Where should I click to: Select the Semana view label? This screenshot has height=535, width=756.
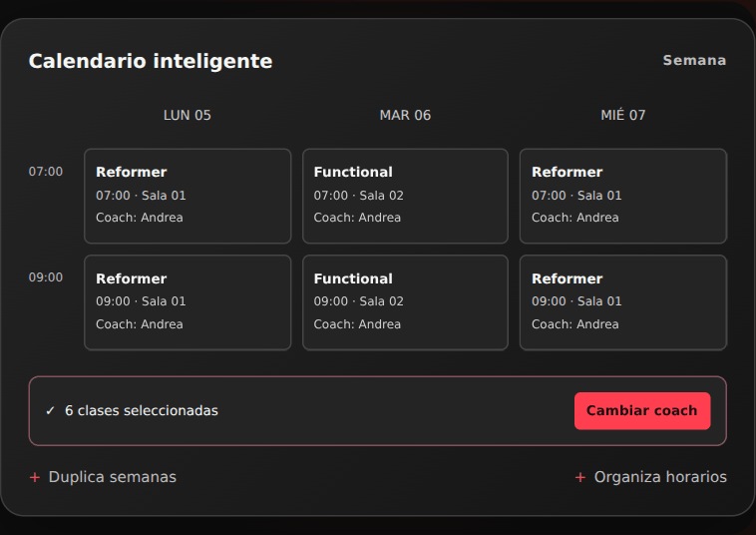(694, 60)
